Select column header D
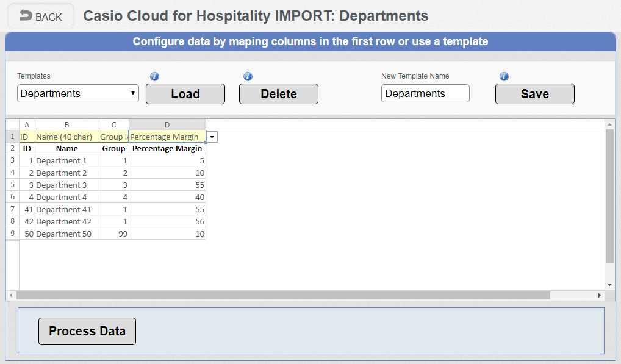 pos(167,124)
